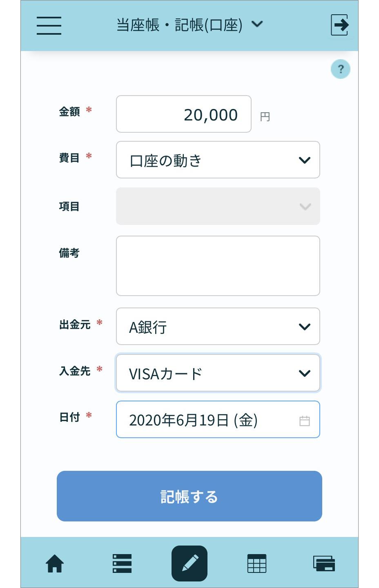
Task: Select the pencil entry icon
Action: [189, 563]
